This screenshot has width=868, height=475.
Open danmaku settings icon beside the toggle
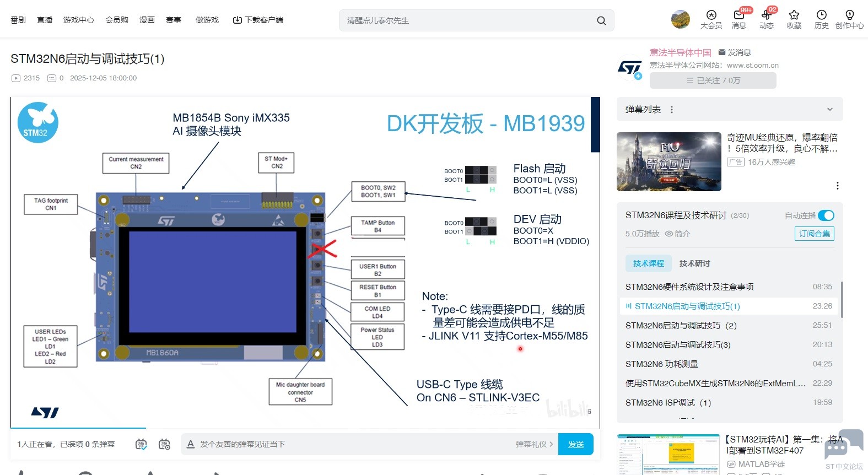pyautogui.click(x=164, y=444)
